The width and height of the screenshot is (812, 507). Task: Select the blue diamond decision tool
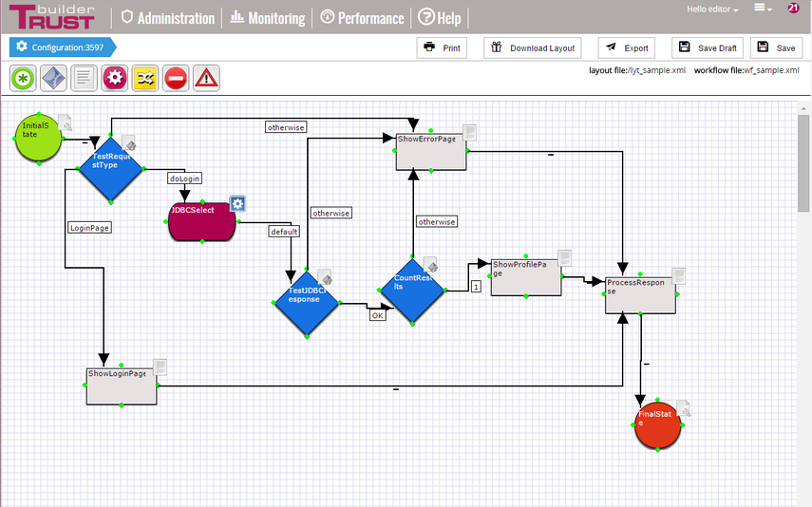pos(53,78)
